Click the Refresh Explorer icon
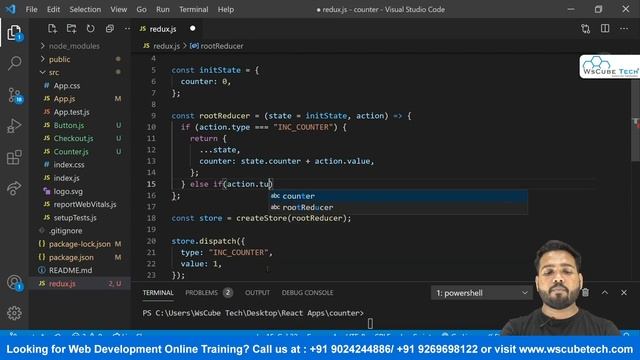The height and width of the screenshot is (360, 640). [x=90, y=29]
